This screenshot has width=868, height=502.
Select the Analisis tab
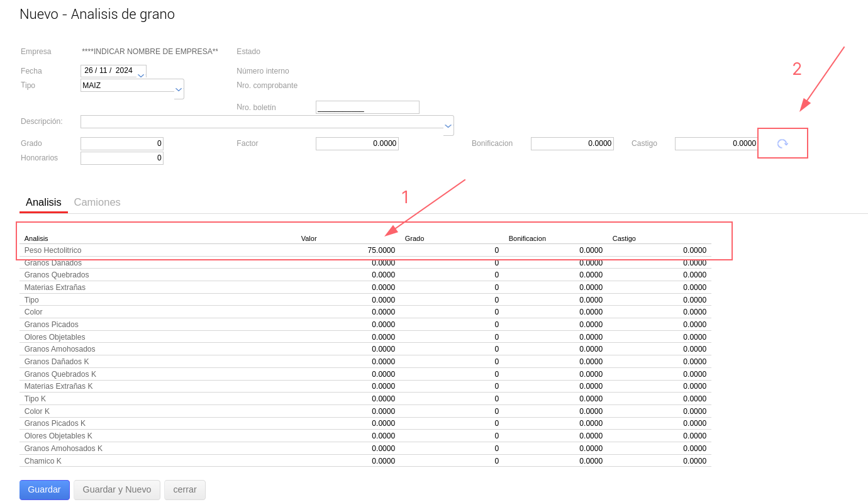(x=43, y=203)
